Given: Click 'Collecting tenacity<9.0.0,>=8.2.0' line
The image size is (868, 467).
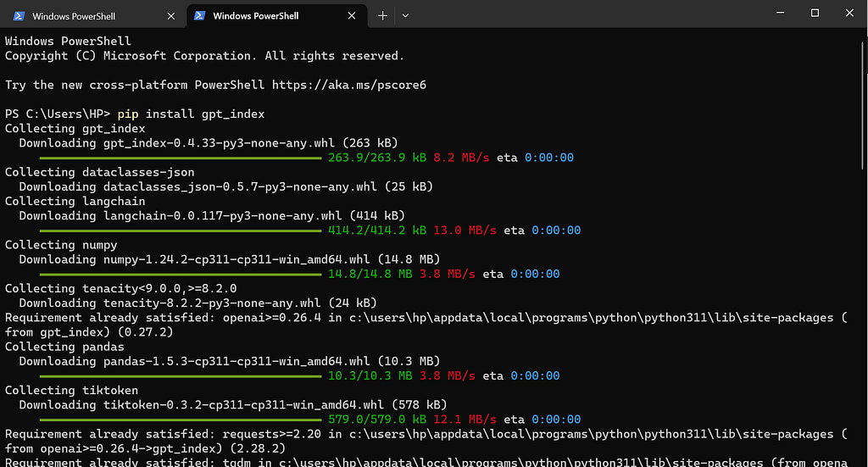Looking at the screenshot, I should (x=120, y=288).
